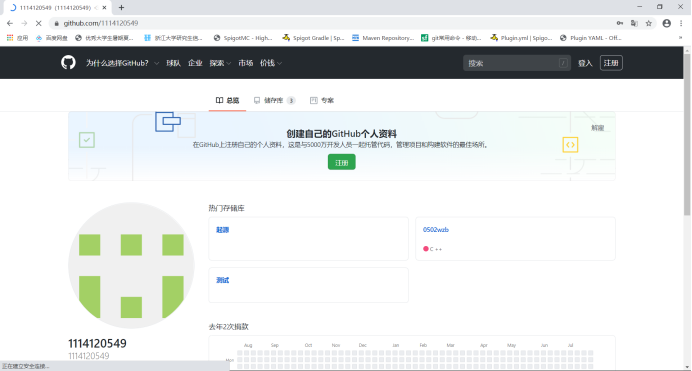The height and width of the screenshot is (371, 692).
Task: Click green 注册 button in banner
Action: 342,162
